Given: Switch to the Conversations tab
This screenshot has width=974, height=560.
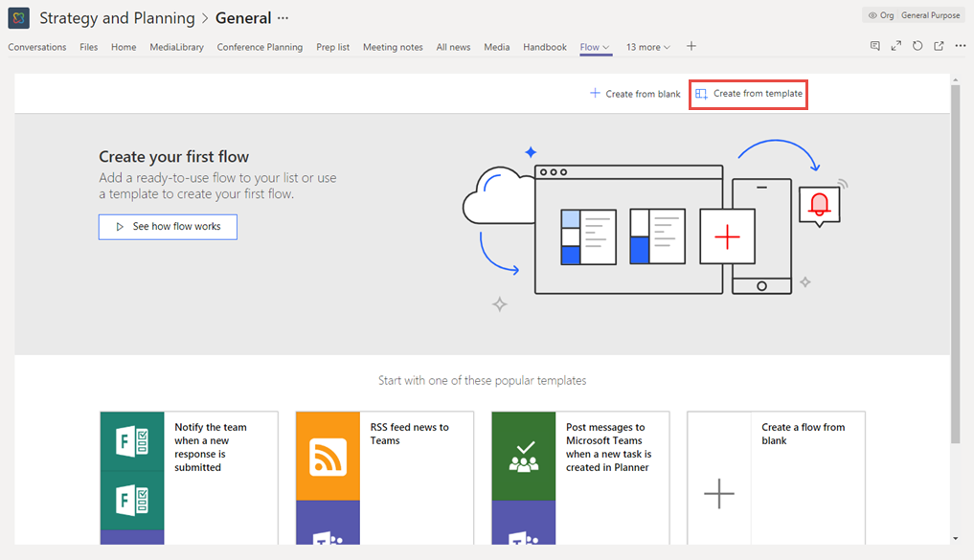Looking at the screenshot, I should click(37, 47).
